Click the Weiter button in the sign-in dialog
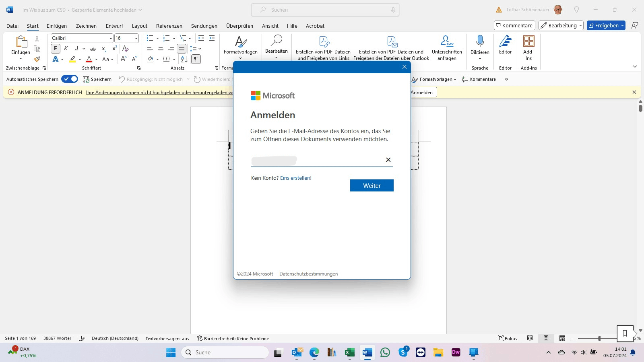 pos(372,185)
